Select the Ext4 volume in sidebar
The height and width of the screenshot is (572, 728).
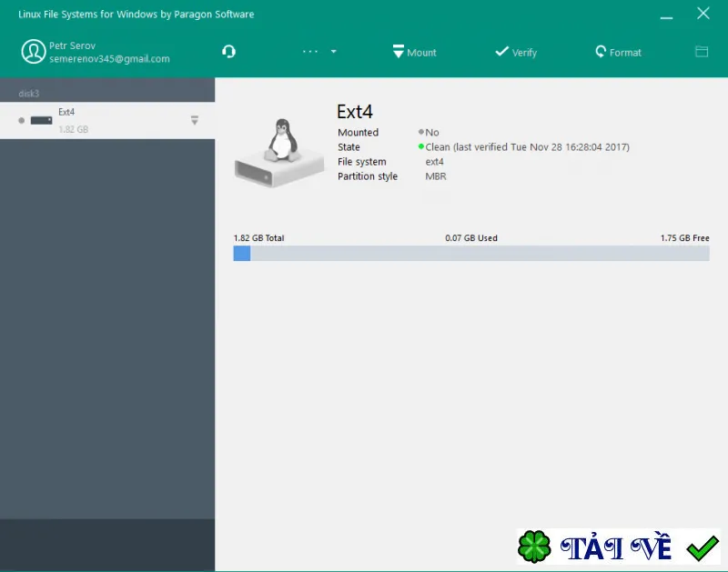107,121
